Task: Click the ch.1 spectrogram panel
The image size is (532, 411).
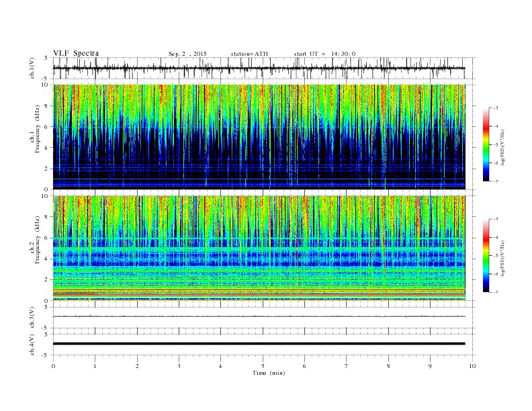Action: [259, 137]
